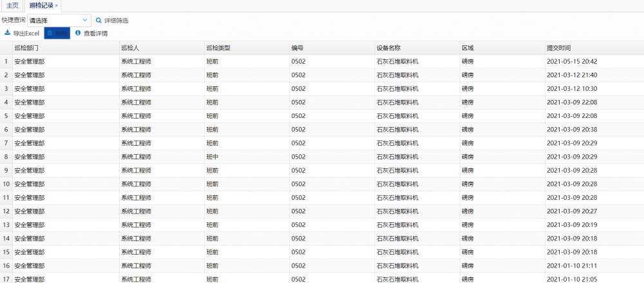
Task: Click row number 14 cell
Action: (6, 238)
